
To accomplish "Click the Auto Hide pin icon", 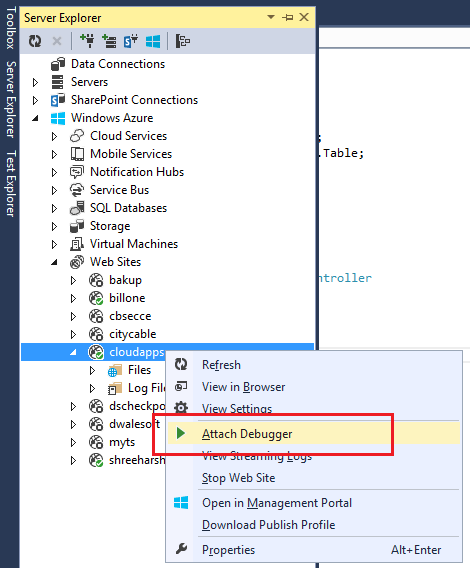I will 287,17.
